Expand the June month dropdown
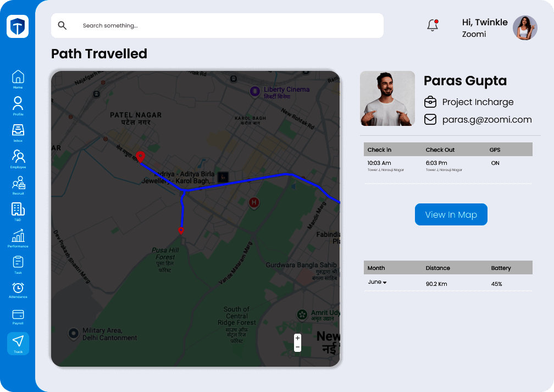The height and width of the screenshot is (392, 554). tap(378, 282)
